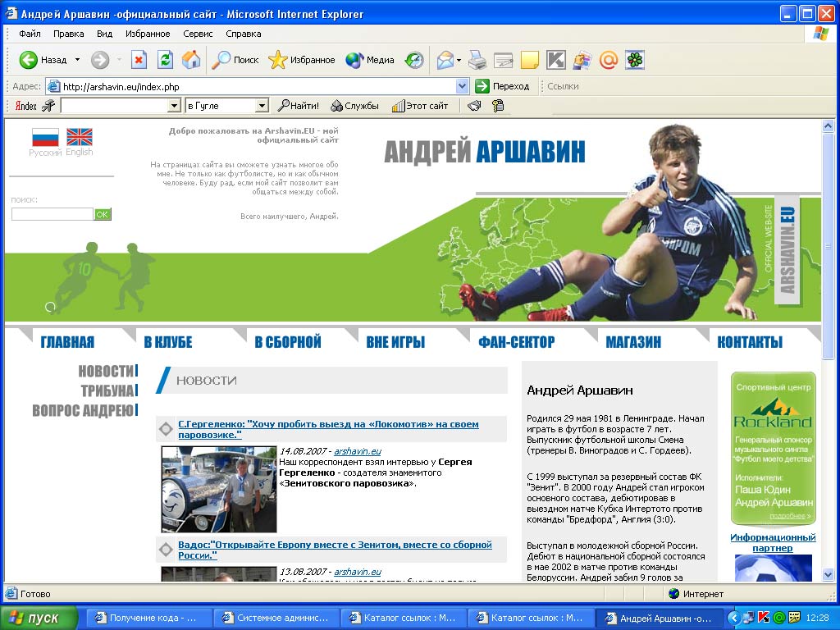This screenshot has height=630, width=840.
Task: Open the 'в Гугле' search engine combo box
Action: (x=226, y=106)
